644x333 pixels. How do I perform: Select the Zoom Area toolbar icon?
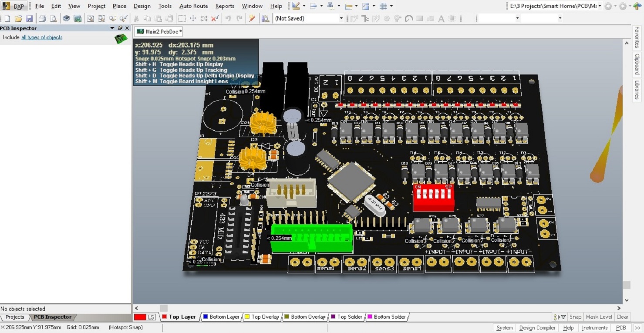(x=101, y=18)
